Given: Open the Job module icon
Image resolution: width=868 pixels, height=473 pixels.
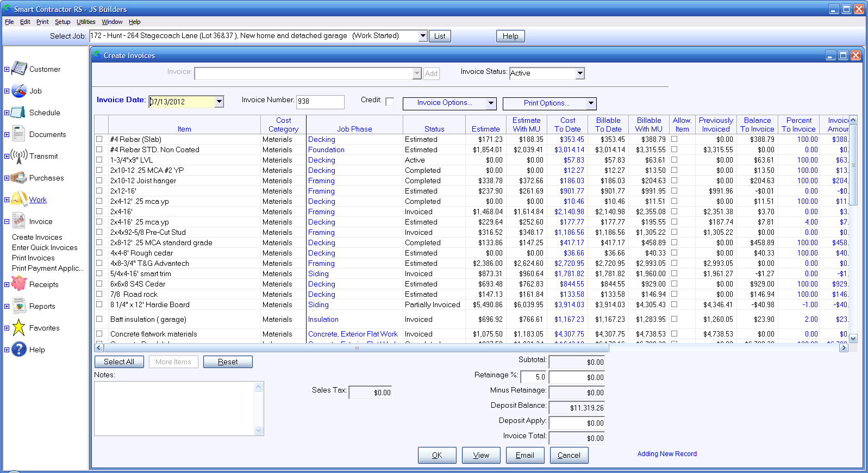Looking at the screenshot, I should pyautogui.click(x=19, y=90).
